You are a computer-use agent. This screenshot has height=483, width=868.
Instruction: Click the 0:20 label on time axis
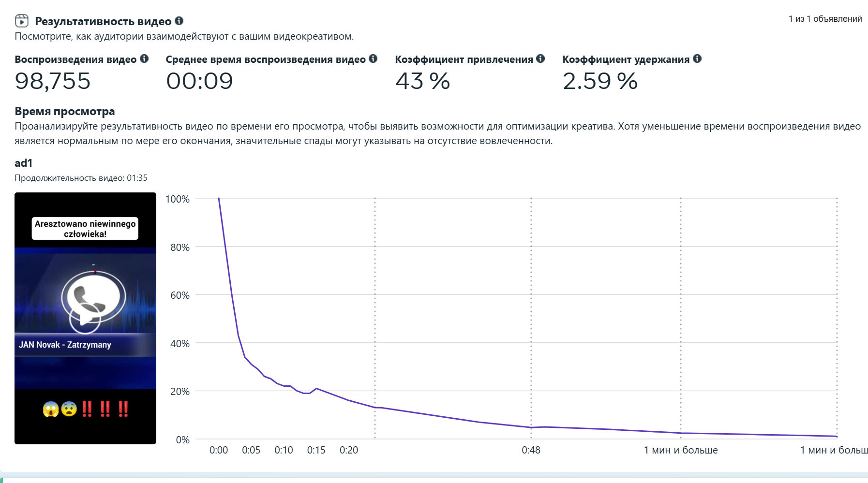point(349,450)
